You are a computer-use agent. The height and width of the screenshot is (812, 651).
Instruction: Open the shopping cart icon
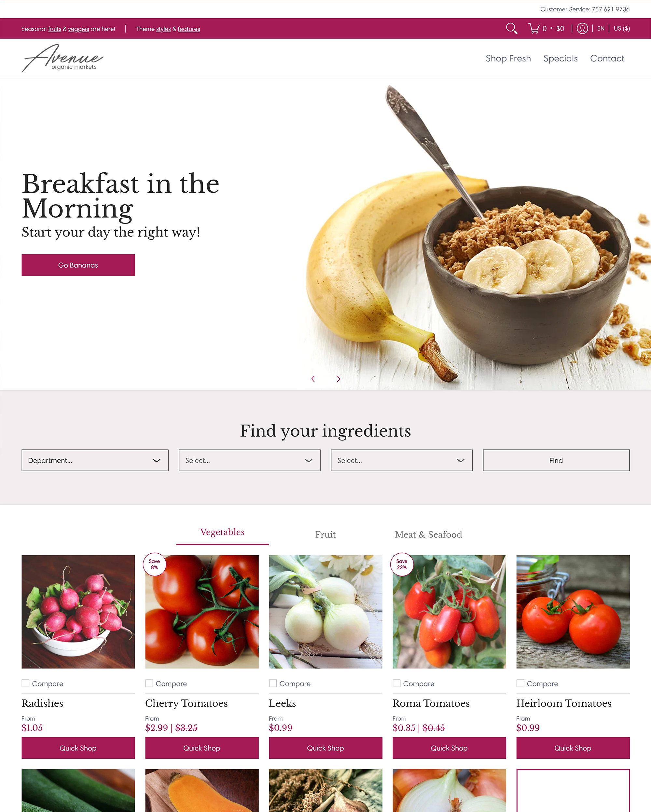(535, 28)
